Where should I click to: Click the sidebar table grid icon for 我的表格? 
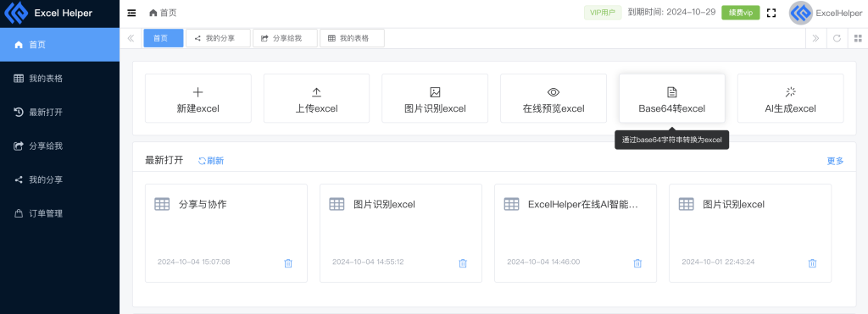pyautogui.click(x=19, y=79)
